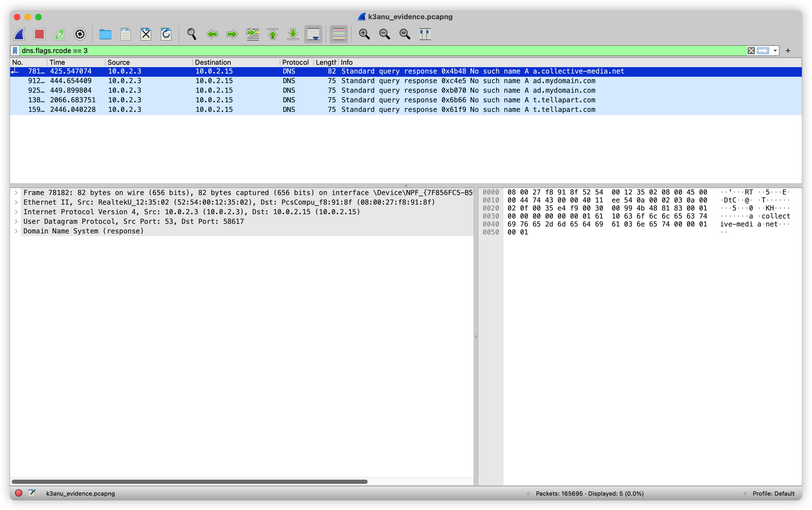
Task: Open the recent filters dropdown
Action: pyautogui.click(x=775, y=51)
